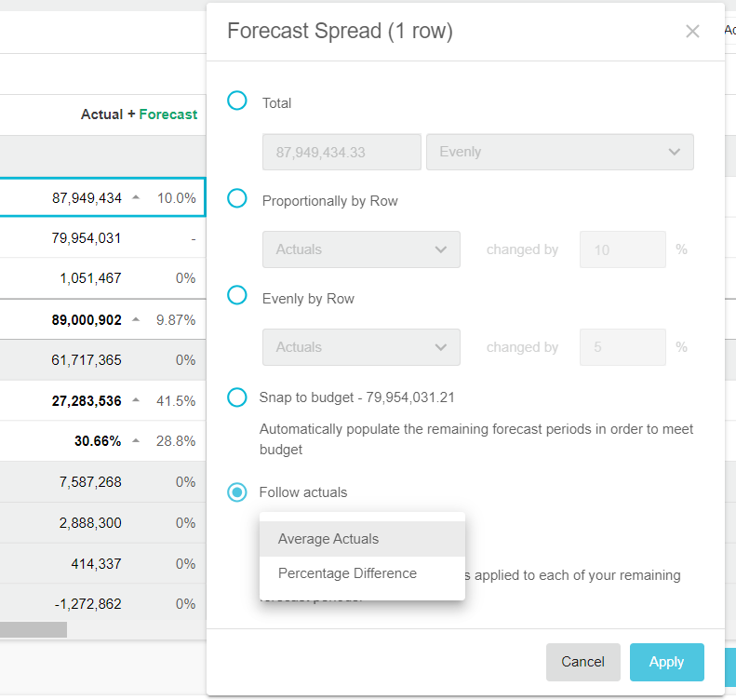This screenshot has width=736, height=700.
Task: Select the 87,949,434 forecast cell
Action: click(87, 197)
